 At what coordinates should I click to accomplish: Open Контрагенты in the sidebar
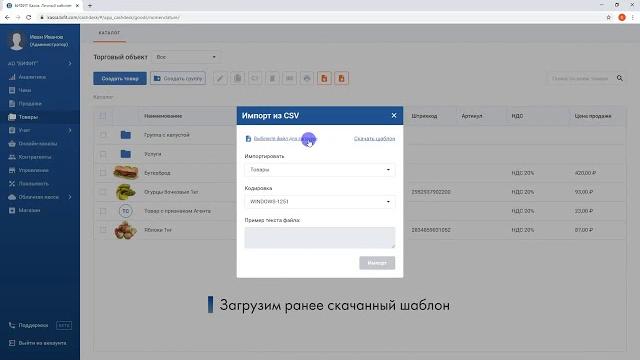coord(35,157)
